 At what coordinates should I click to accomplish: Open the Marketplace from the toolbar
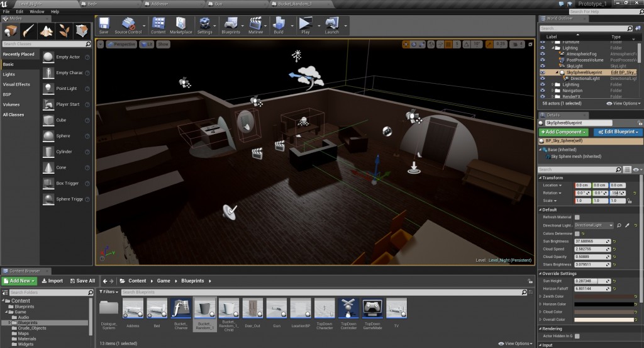tap(180, 25)
